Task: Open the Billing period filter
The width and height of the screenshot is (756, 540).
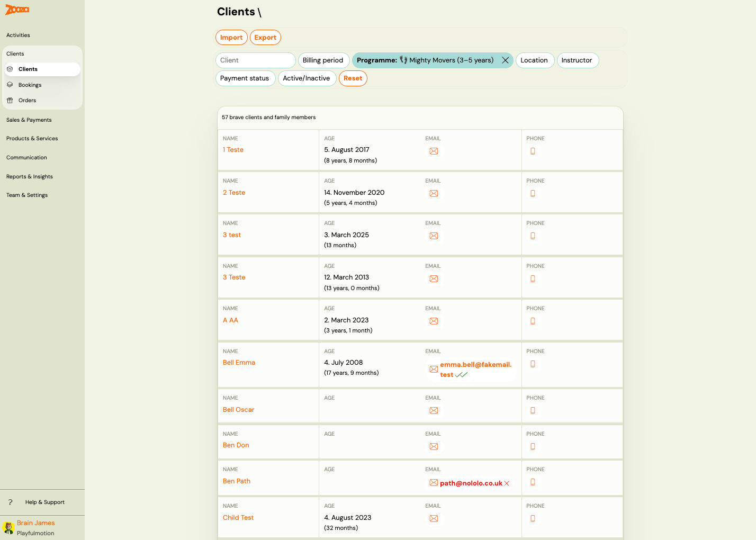Action: point(323,60)
